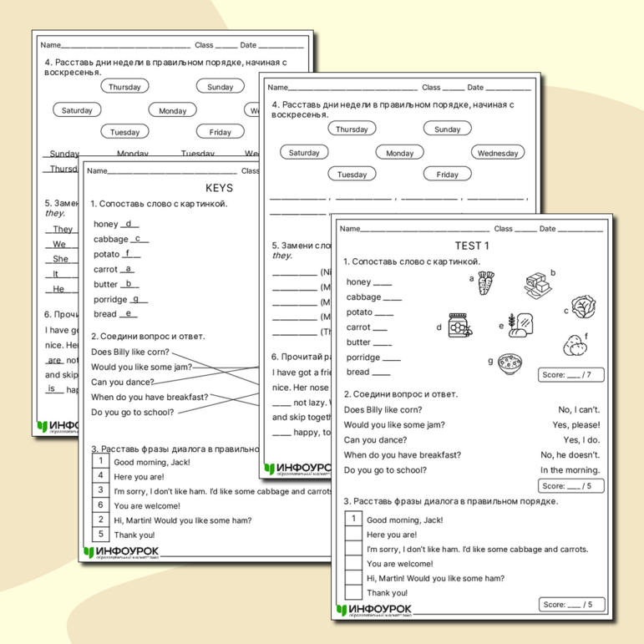Click the carrot picture labeled a

pos(486,282)
